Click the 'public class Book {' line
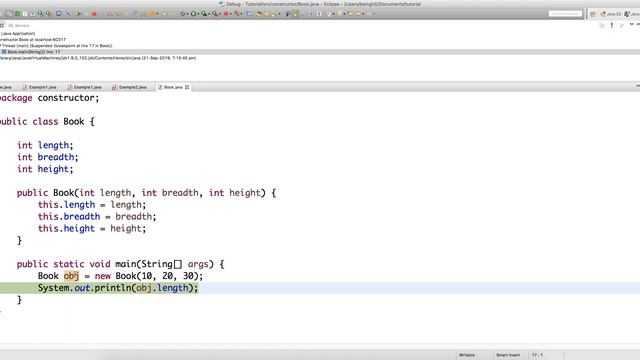640x360 pixels. (47, 122)
